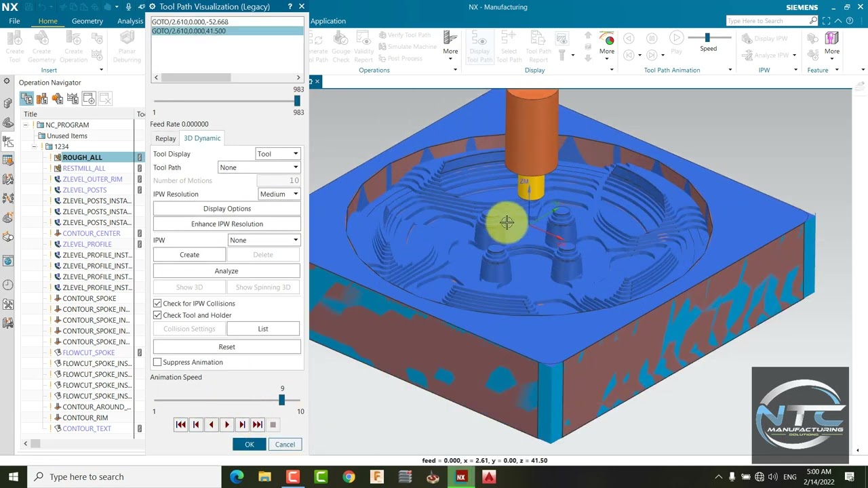Screen dimensions: 868x488
Task: Expand the Tool Path Animation group arrow
Action: coord(730,70)
